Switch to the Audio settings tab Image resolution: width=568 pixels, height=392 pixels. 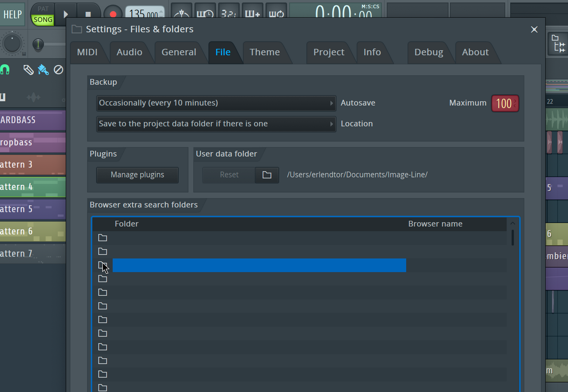[x=129, y=52]
